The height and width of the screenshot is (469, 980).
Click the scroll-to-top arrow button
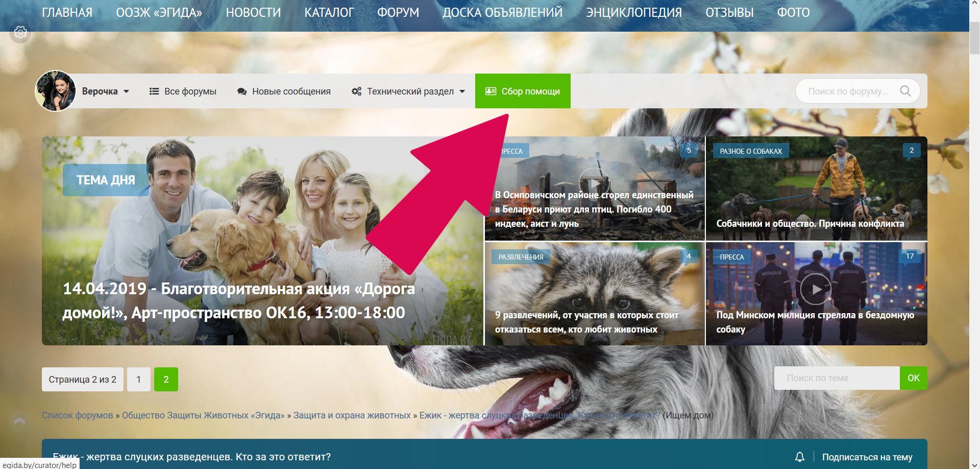(x=20, y=421)
